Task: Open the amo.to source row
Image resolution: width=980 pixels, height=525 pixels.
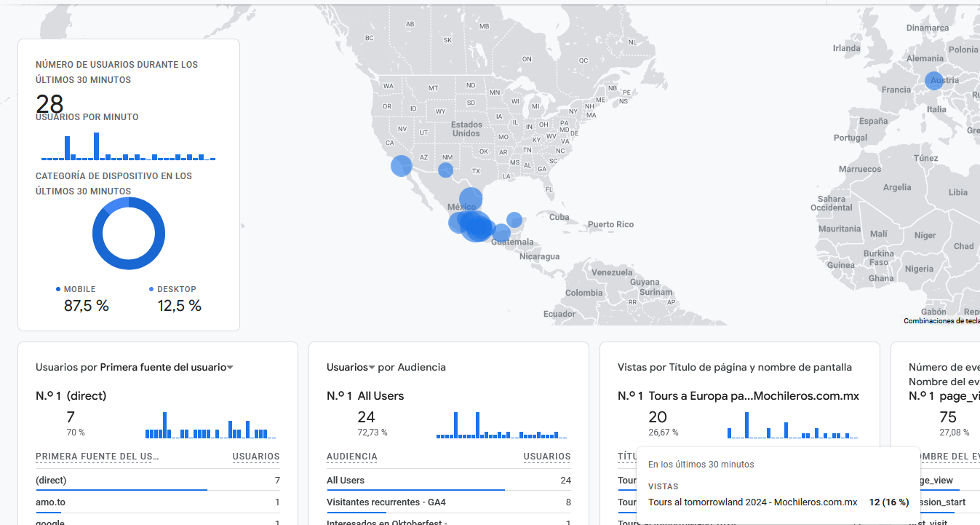Action: point(158,502)
